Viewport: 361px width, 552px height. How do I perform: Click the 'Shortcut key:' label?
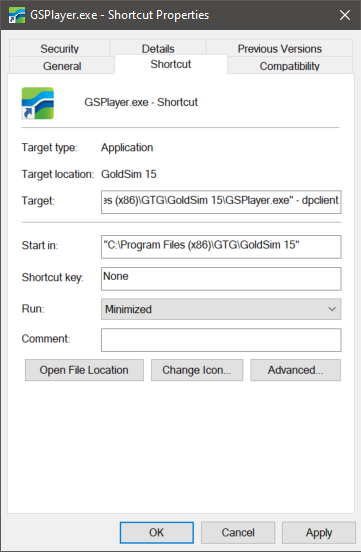click(52, 277)
